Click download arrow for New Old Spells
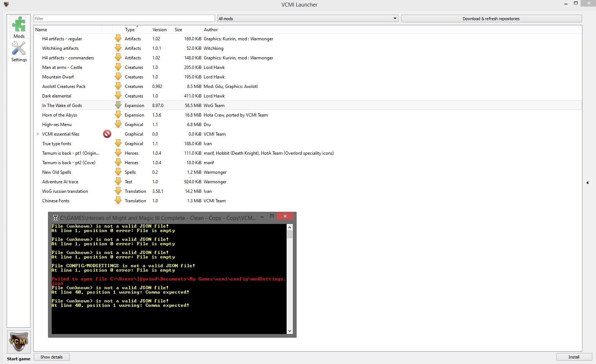 118,172
